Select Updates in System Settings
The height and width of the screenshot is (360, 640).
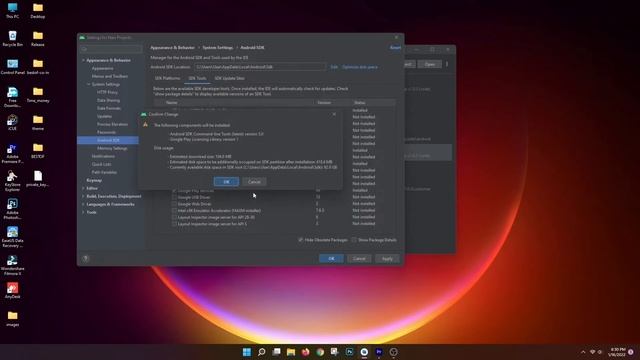pos(104,116)
